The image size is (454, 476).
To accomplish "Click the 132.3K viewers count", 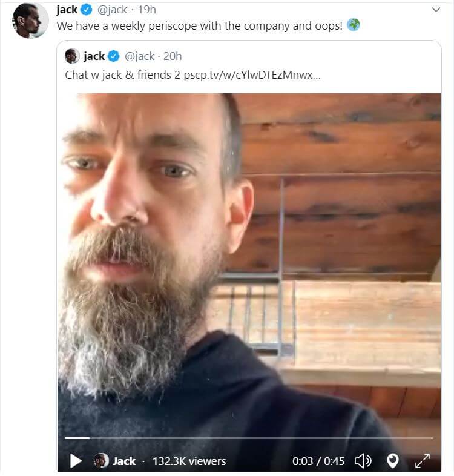I will 189,461.
